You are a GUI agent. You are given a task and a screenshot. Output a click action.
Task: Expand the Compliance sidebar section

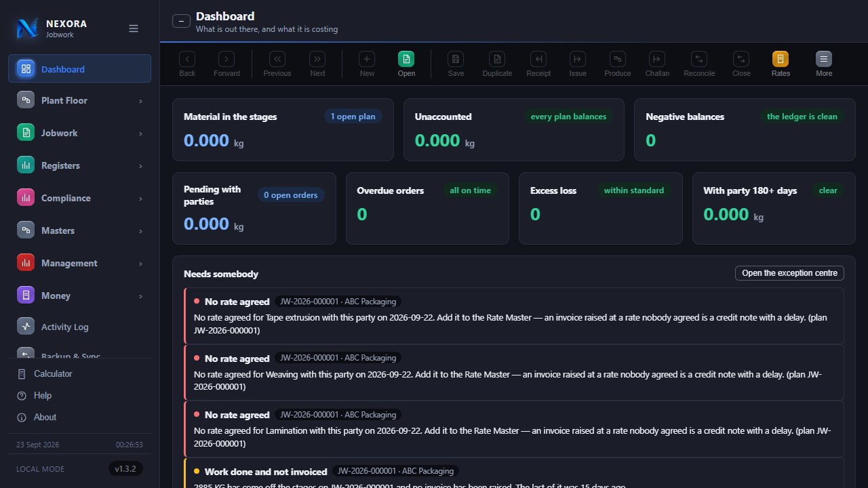[79, 198]
